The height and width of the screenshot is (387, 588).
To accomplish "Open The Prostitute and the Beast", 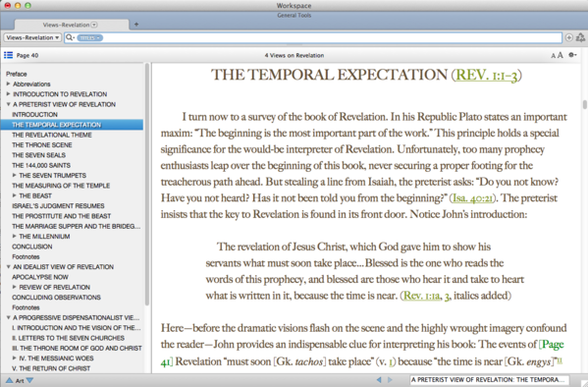I will (x=62, y=216).
